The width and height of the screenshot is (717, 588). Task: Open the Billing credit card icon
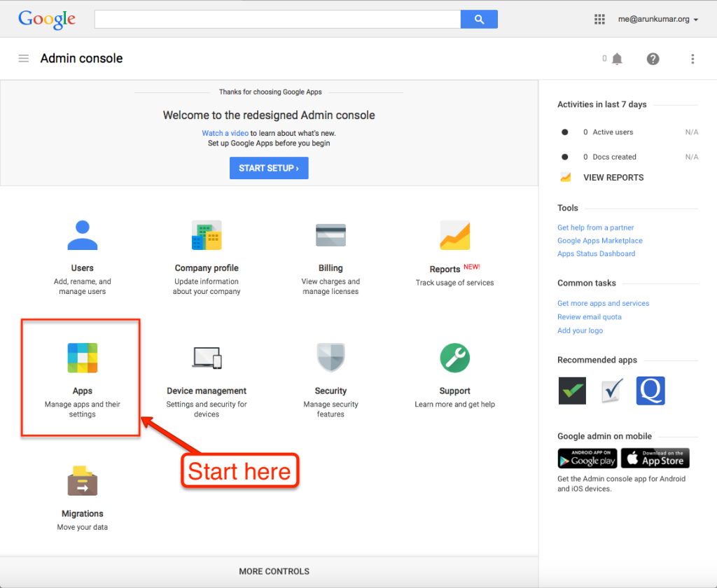[x=330, y=235]
